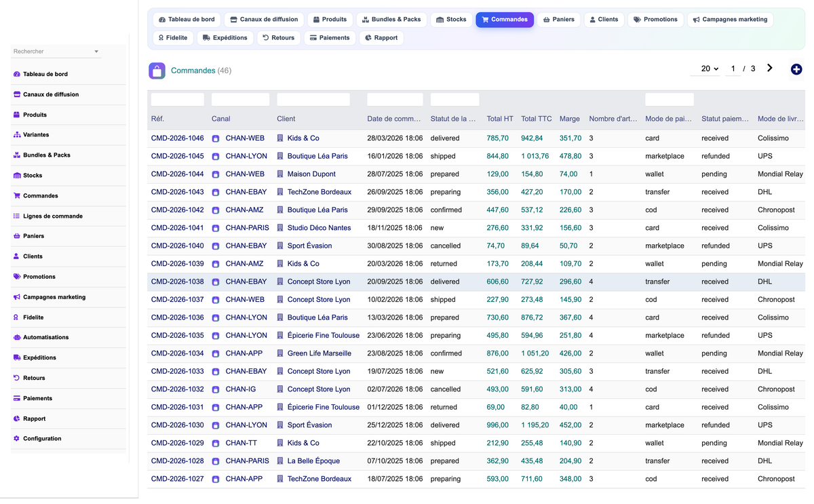The height and width of the screenshot is (504, 814).
Task: Open Paniers in sidebar
Action: click(33, 236)
